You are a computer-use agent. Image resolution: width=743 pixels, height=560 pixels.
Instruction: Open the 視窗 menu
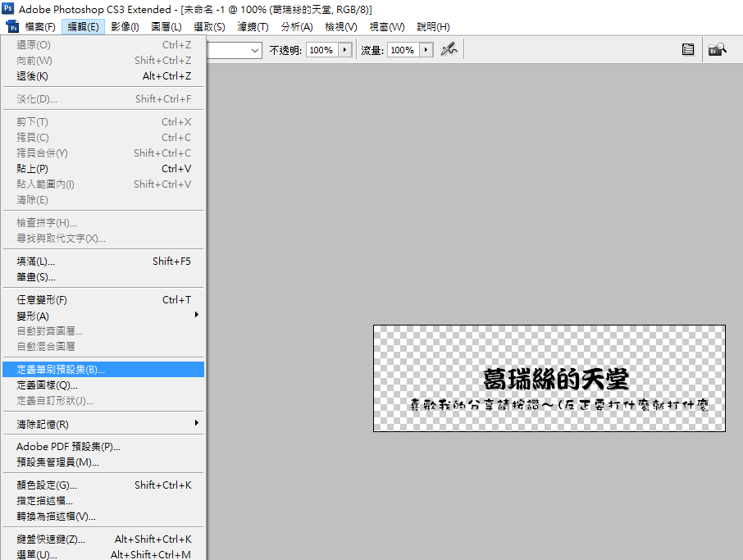pos(387,26)
